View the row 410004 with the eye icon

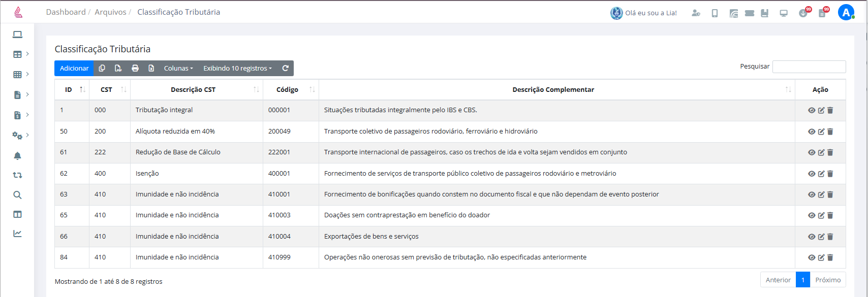pyautogui.click(x=812, y=237)
